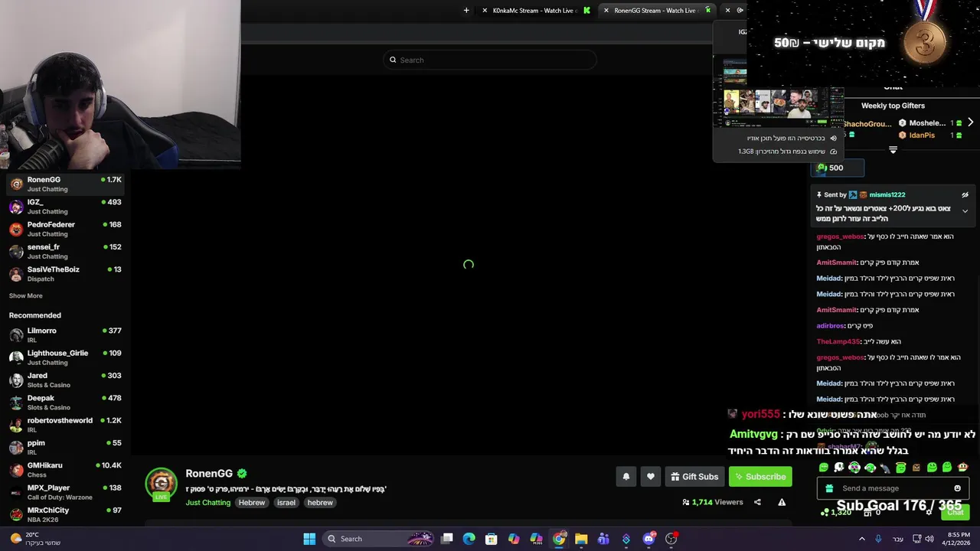
Task: Open Windows Start menu
Action: tap(309, 539)
